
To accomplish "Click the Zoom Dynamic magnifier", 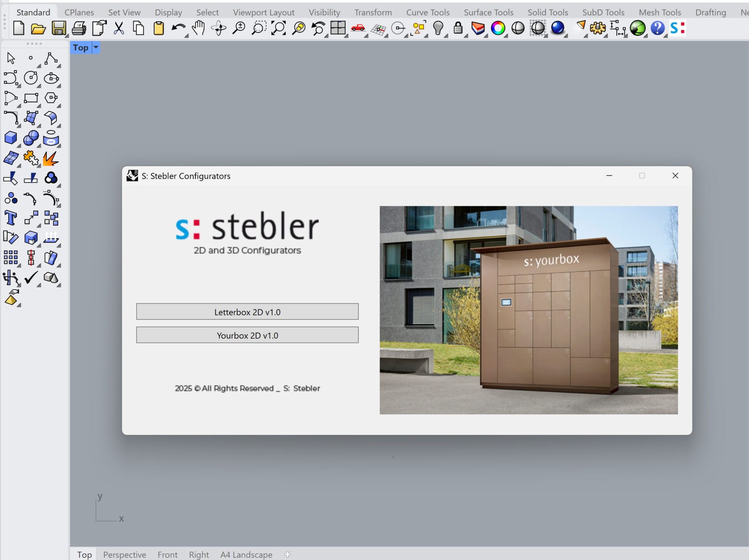I will 238,28.
